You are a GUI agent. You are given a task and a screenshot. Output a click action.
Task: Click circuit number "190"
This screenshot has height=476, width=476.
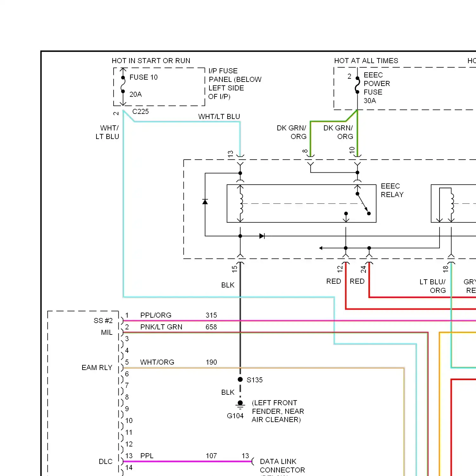click(x=211, y=362)
